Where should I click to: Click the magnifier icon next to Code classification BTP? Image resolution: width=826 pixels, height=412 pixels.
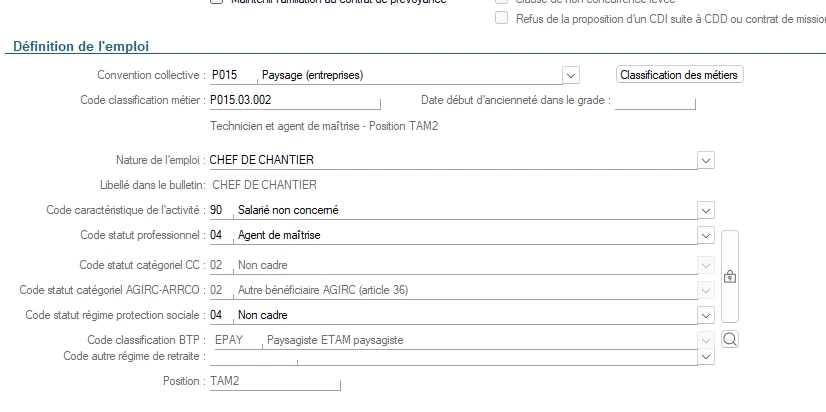[729, 340]
